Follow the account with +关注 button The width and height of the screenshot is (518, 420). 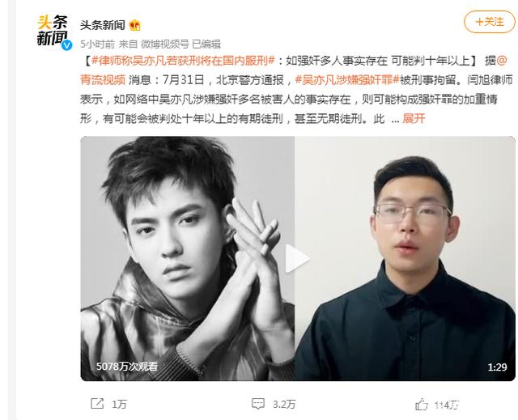[489, 22]
